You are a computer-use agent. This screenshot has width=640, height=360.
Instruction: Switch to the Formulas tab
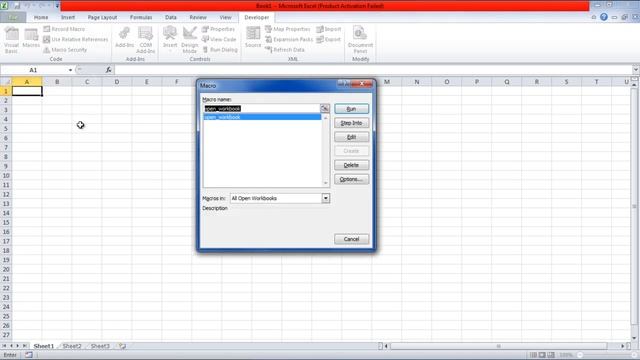click(x=141, y=17)
